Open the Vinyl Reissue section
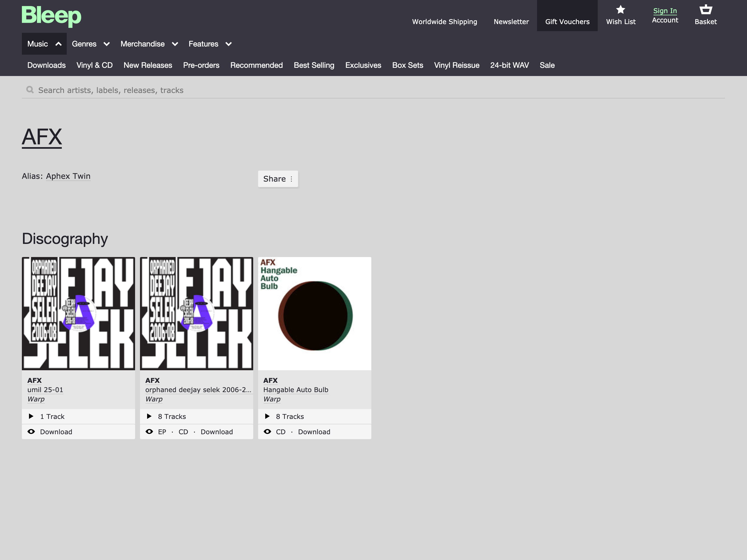 [456, 65]
